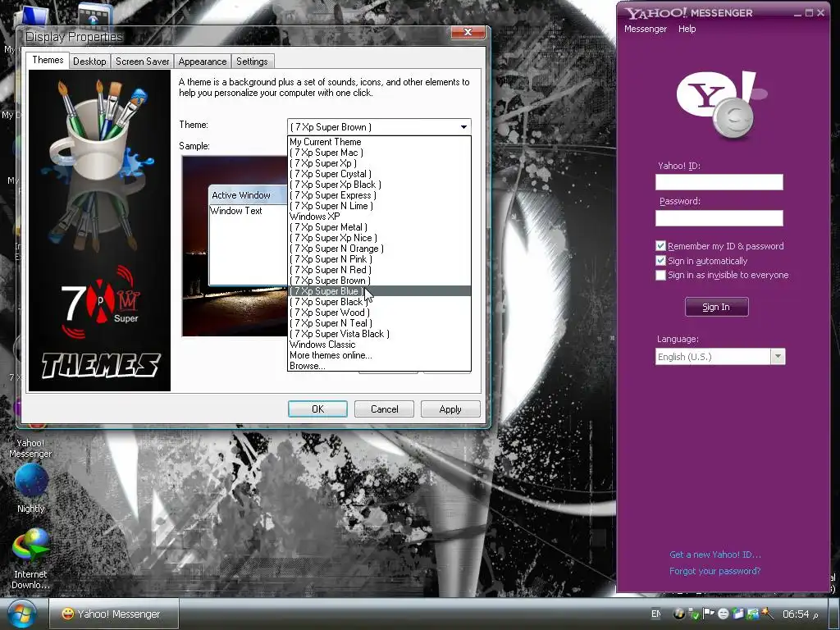Click the Sign In button
Viewport: 840px width, 630px height.
click(x=716, y=307)
